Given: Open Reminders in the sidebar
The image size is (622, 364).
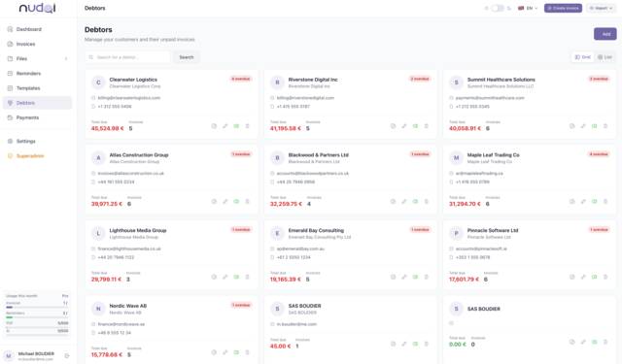Looking at the screenshot, I should [x=37, y=73].
